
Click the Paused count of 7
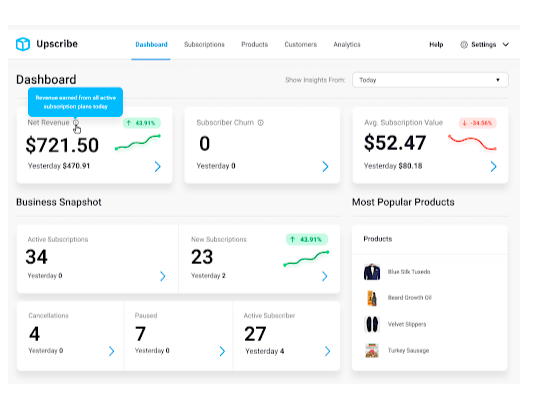click(140, 334)
